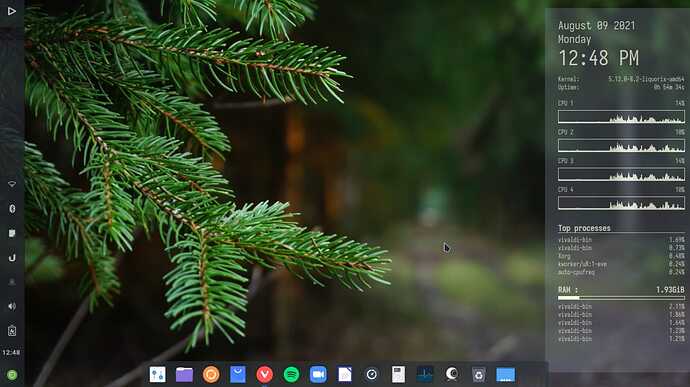Click the Top processes heading
The width and height of the screenshot is (690, 387).
tap(584, 228)
